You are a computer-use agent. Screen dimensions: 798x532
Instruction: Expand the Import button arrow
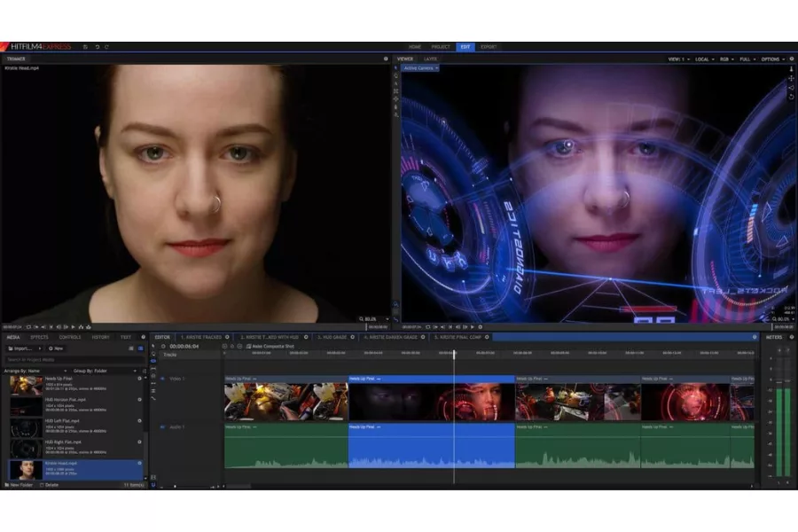39,348
